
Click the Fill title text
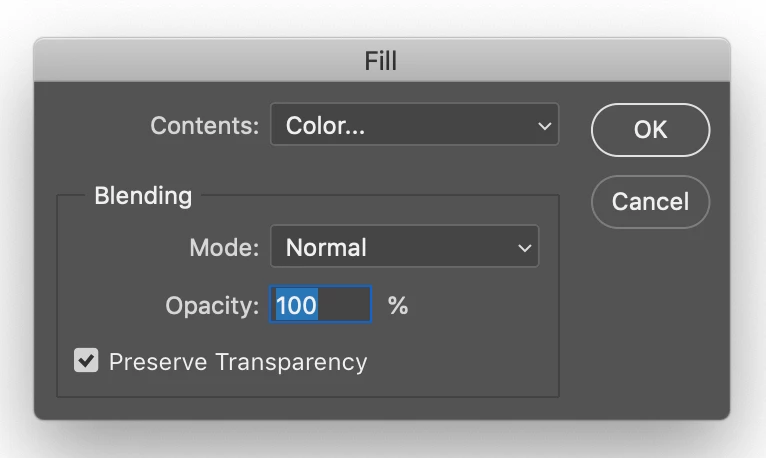[381, 61]
